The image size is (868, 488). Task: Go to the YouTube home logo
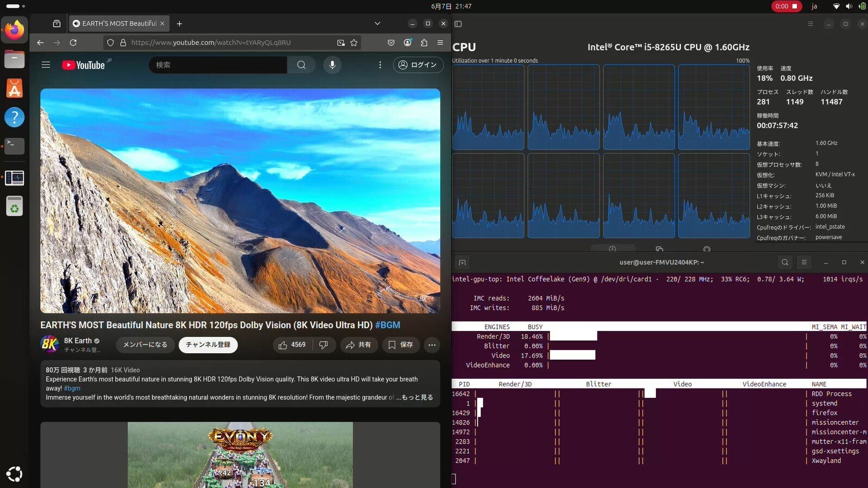tap(83, 65)
